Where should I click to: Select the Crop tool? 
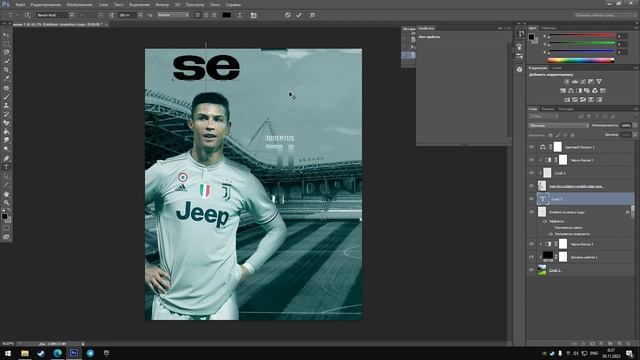[x=6, y=70]
